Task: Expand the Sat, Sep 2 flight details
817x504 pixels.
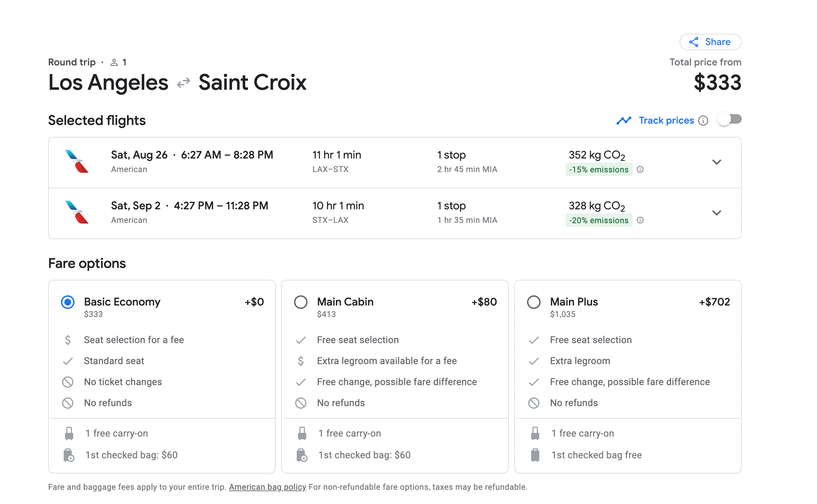Action: (x=716, y=213)
